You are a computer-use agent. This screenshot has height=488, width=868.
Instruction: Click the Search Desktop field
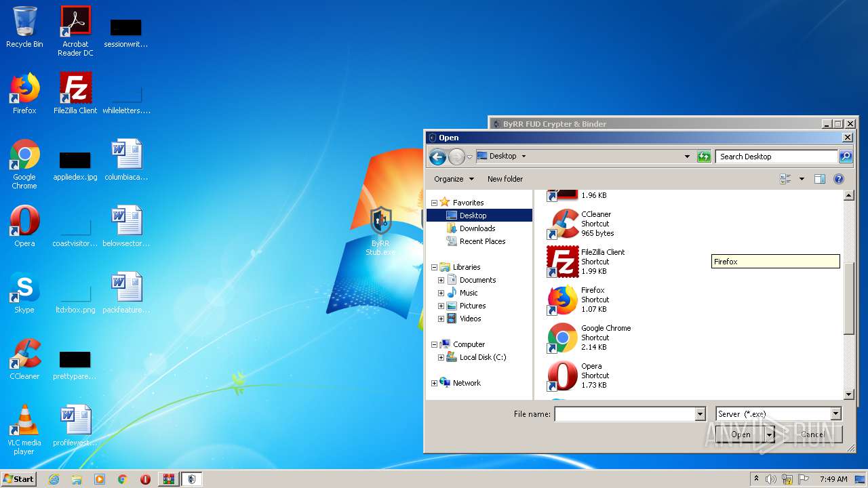[x=776, y=157]
